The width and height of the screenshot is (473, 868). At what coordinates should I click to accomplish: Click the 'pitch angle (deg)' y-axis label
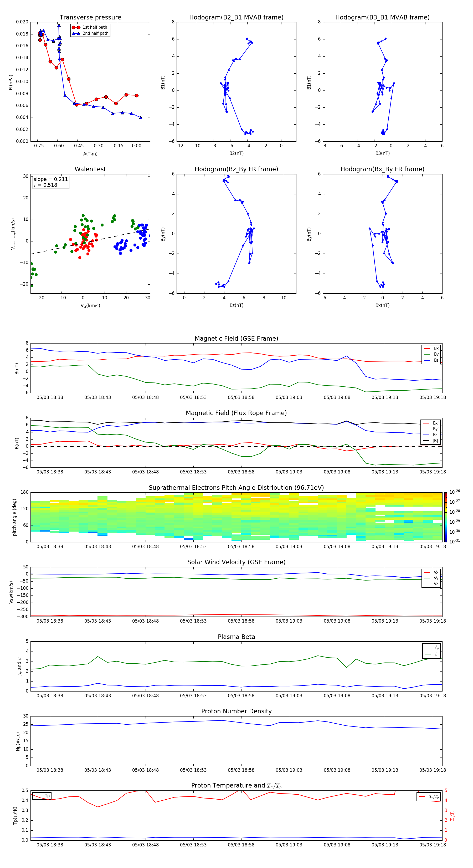pyautogui.click(x=14, y=517)
